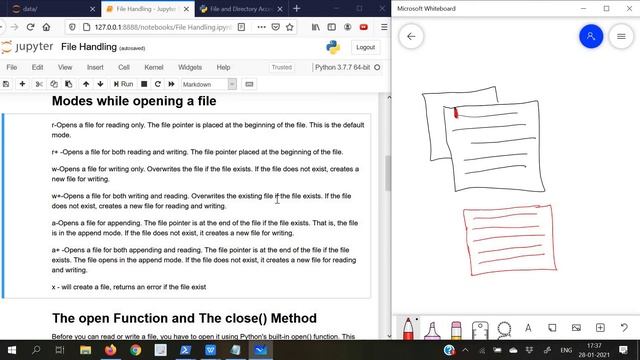
Task: Paste cells below icon
Action: (69, 84)
